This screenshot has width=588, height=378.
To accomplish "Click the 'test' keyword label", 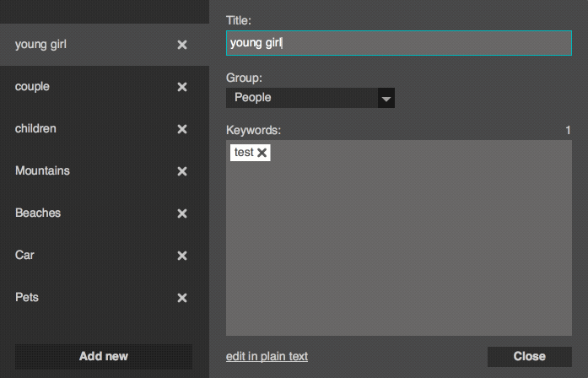I will tap(244, 153).
